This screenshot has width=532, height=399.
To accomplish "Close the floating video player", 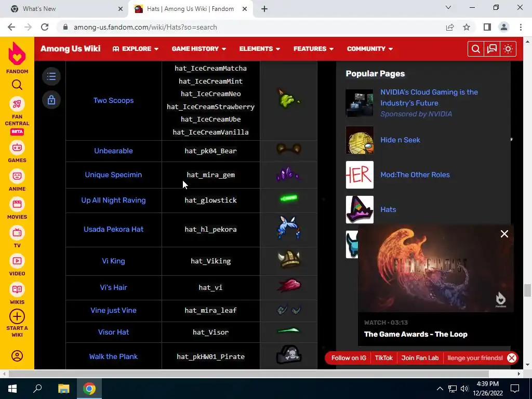I will coord(504,234).
